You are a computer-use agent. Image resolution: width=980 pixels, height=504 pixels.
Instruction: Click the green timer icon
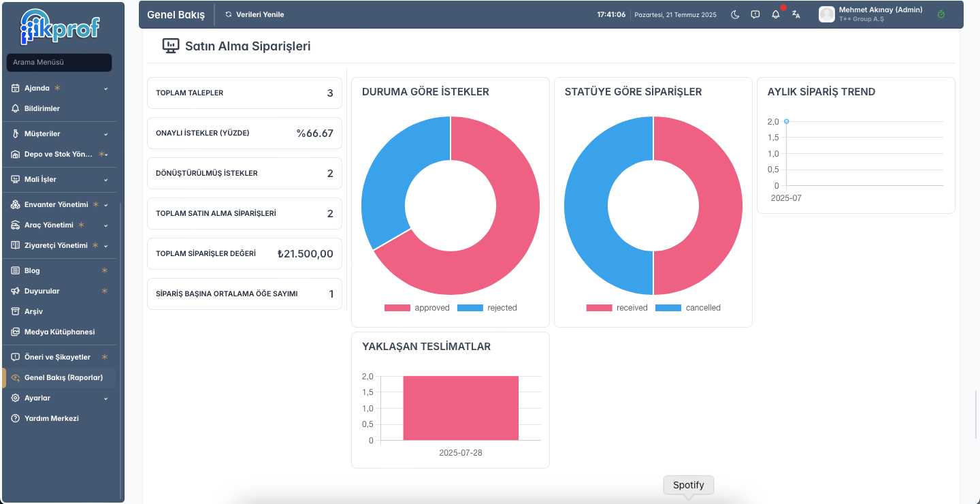coord(941,14)
